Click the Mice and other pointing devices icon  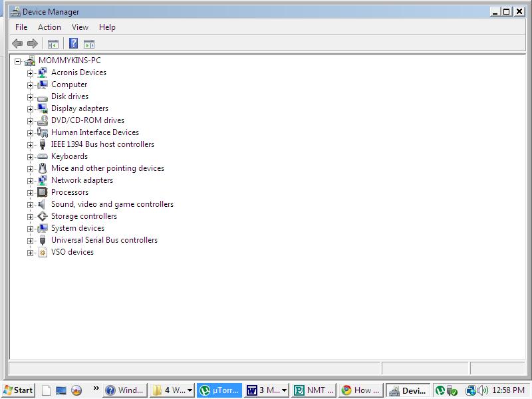point(43,168)
